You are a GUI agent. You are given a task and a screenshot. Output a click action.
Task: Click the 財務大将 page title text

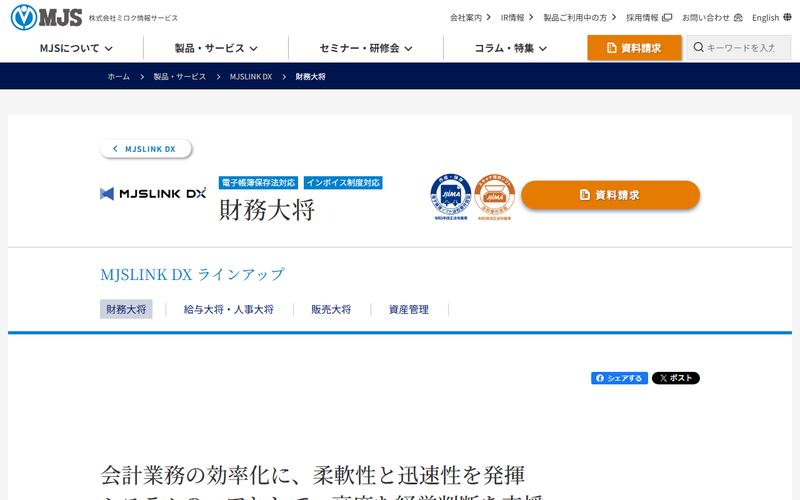(267, 209)
